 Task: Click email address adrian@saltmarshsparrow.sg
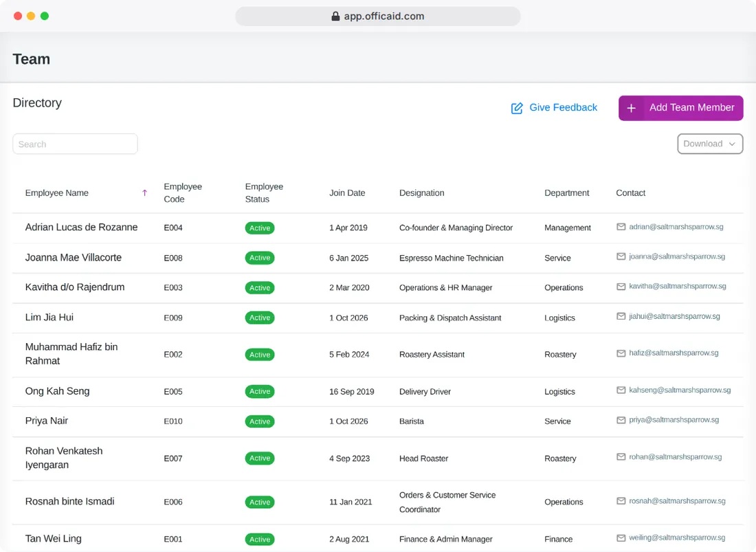676,227
